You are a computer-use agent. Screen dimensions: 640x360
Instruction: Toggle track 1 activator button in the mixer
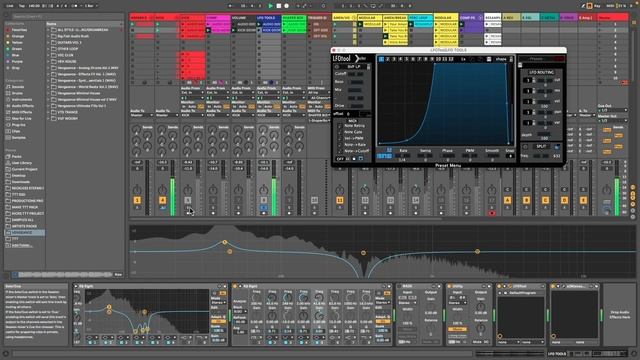tap(137, 200)
